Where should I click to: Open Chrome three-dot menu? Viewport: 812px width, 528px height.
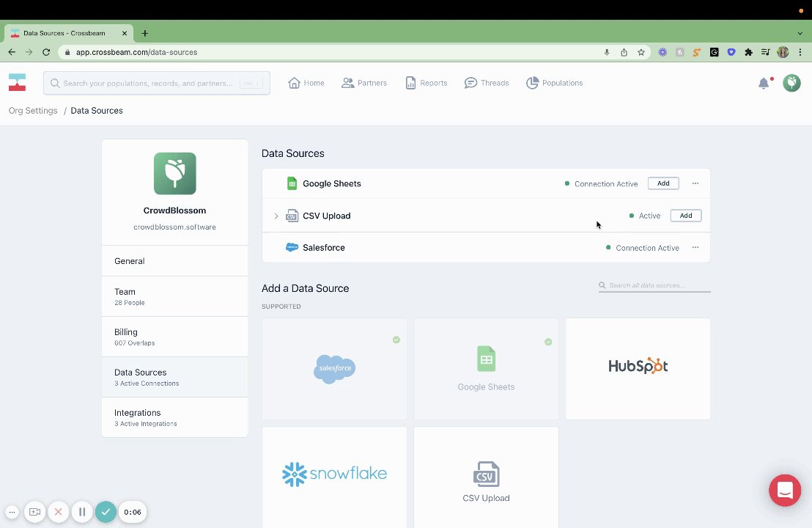click(x=800, y=52)
